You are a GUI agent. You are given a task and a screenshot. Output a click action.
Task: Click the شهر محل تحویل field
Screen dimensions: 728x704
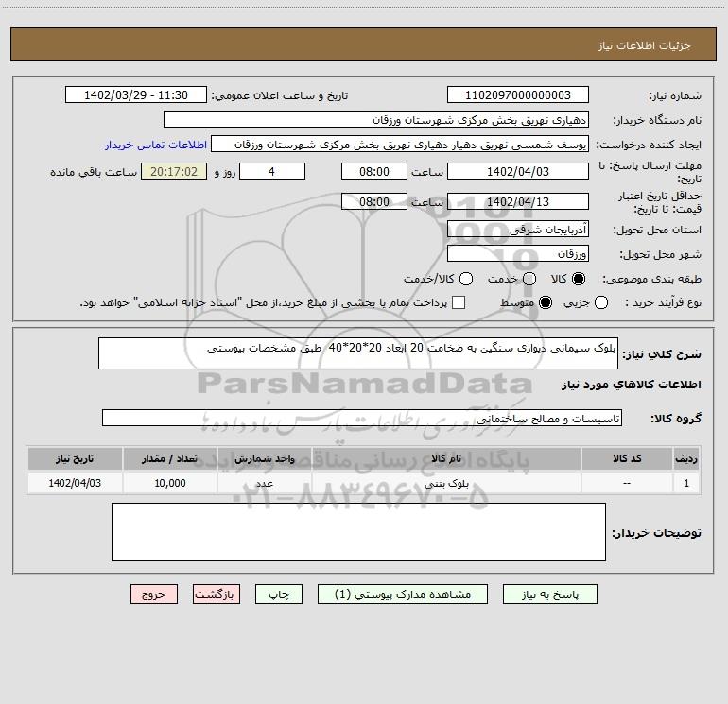(517, 254)
